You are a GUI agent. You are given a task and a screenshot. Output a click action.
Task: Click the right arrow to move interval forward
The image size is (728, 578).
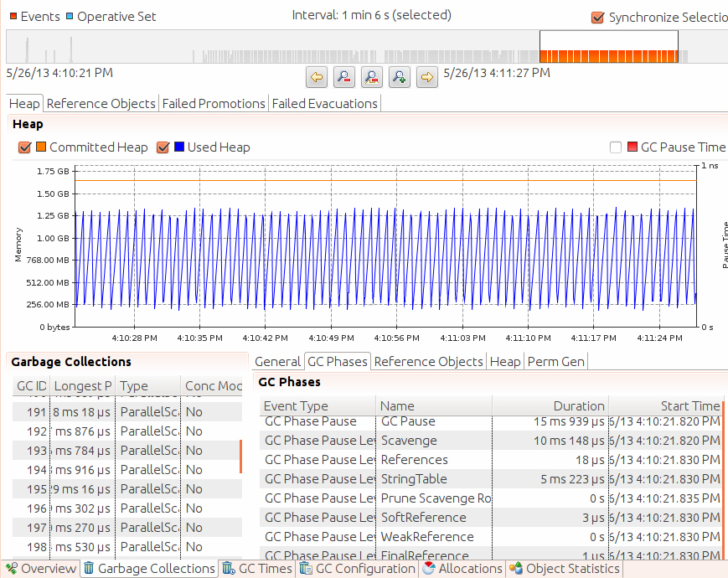click(427, 76)
